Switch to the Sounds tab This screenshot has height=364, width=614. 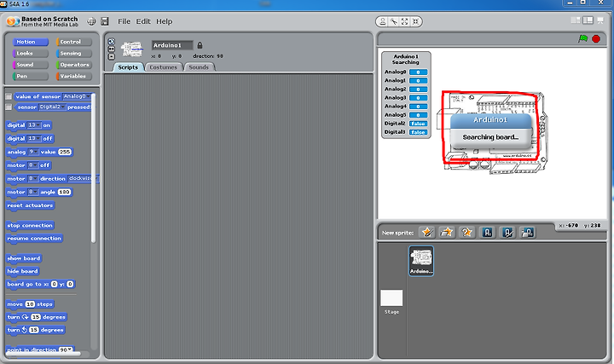coord(199,67)
